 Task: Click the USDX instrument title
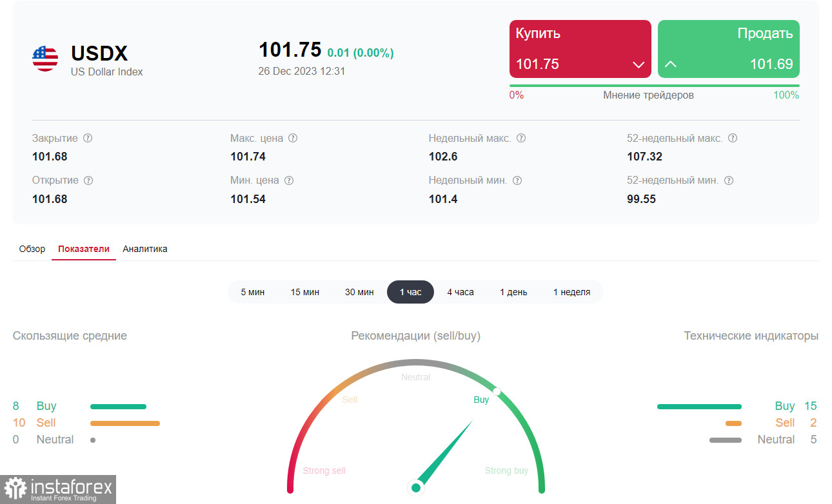pyautogui.click(x=99, y=53)
